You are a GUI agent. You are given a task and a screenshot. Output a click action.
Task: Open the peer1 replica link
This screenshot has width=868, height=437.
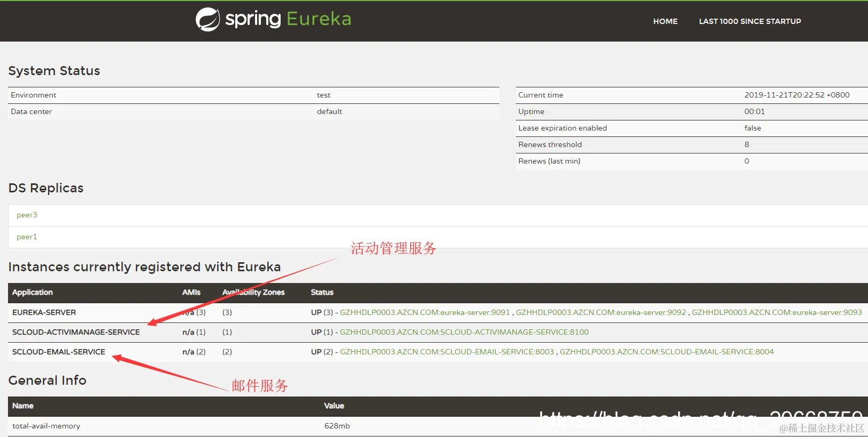pos(27,237)
